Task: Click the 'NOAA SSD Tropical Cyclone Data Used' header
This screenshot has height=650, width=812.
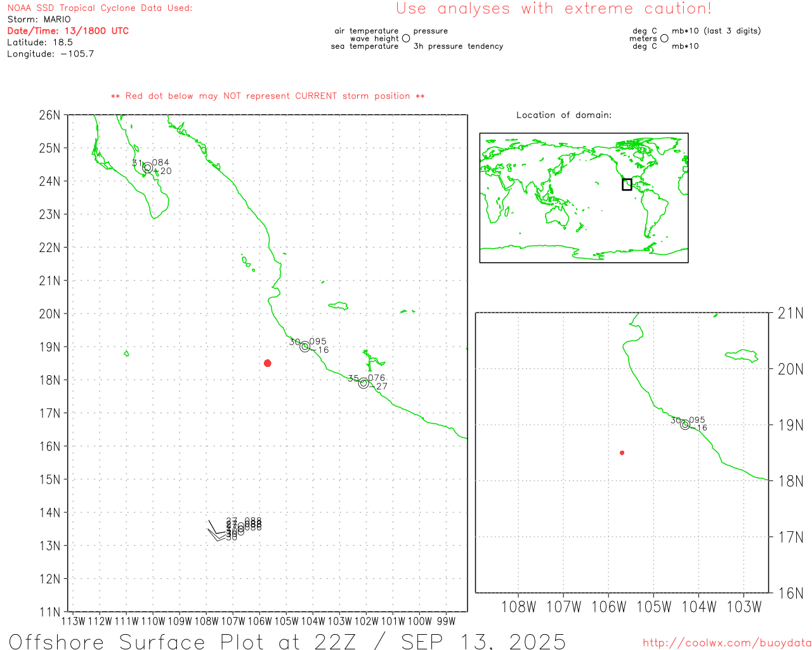Action: [100, 8]
